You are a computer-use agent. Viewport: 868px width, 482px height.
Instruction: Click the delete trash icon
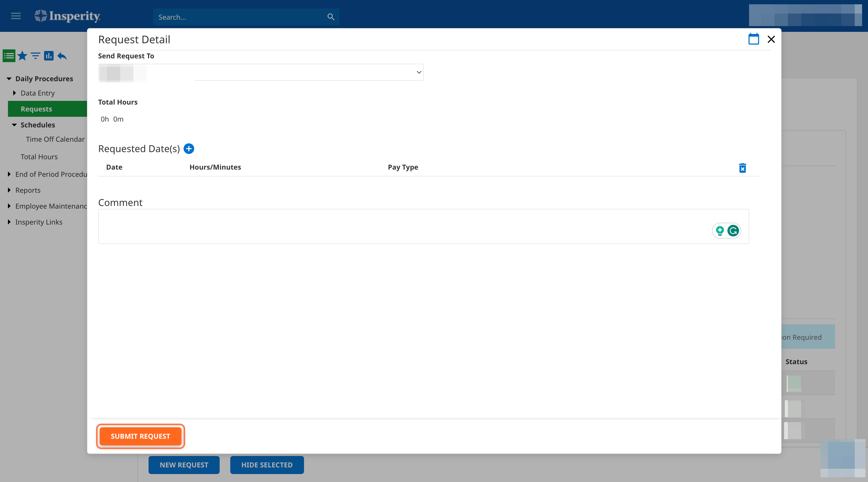(742, 168)
